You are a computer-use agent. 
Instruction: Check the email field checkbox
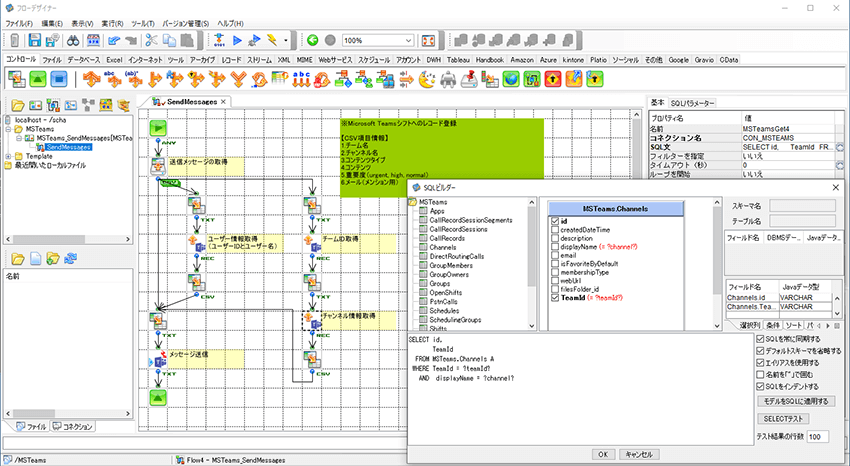(555, 255)
